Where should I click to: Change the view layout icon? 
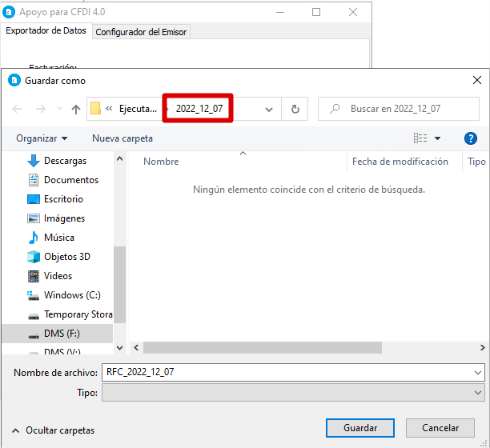(x=420, y=138)
